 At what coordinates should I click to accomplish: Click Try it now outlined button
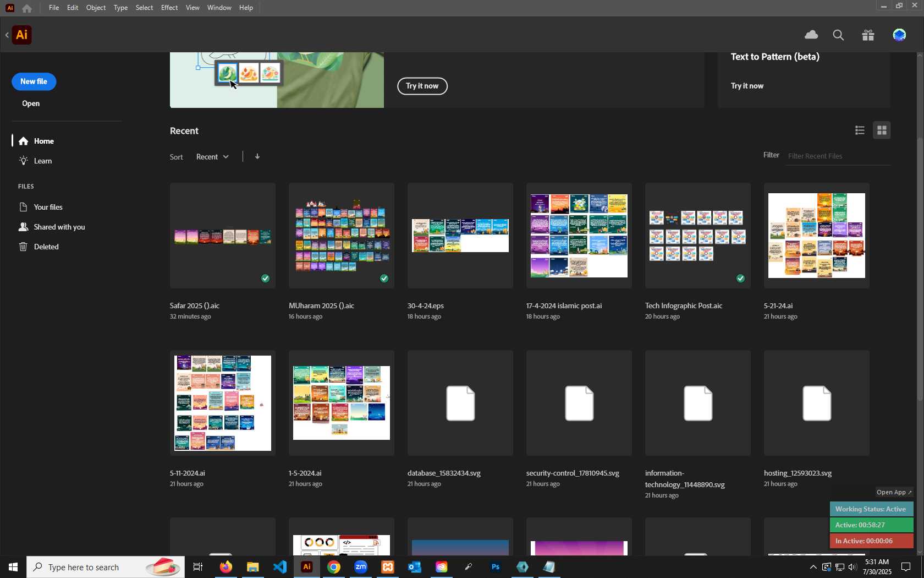point(422,86)
